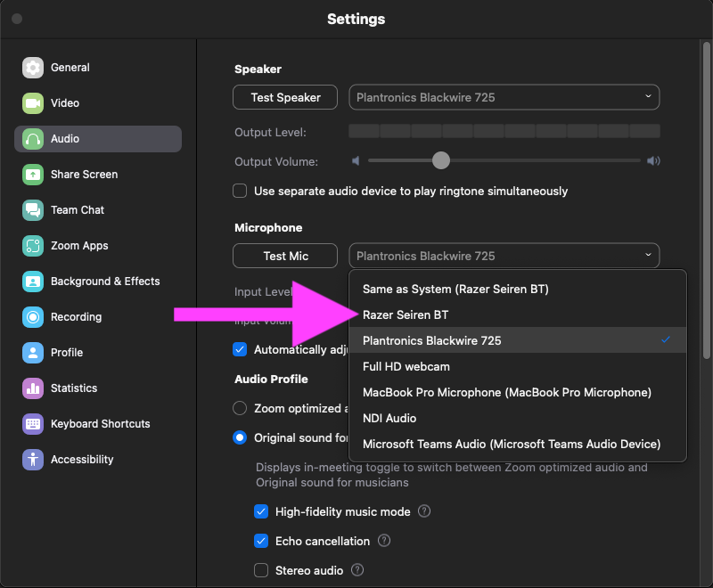Enable Stereo audio checkbox
This screenshot has height=588, width=713.
point(261,570)
